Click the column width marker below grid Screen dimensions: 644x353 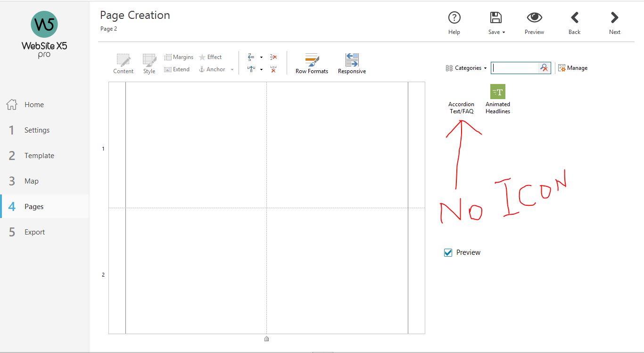pyautogui.click(x=266, y=338)
